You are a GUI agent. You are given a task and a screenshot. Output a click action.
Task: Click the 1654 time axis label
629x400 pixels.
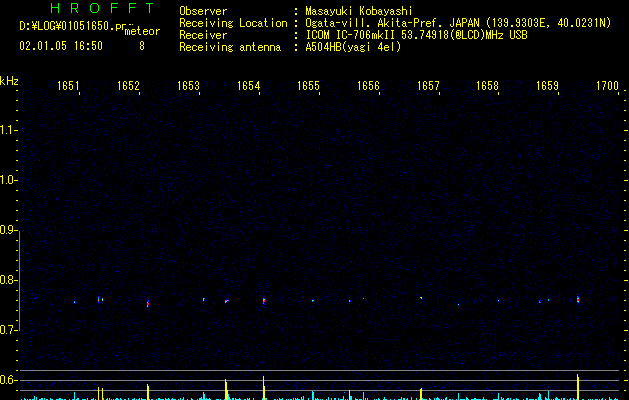click(248, 86)
